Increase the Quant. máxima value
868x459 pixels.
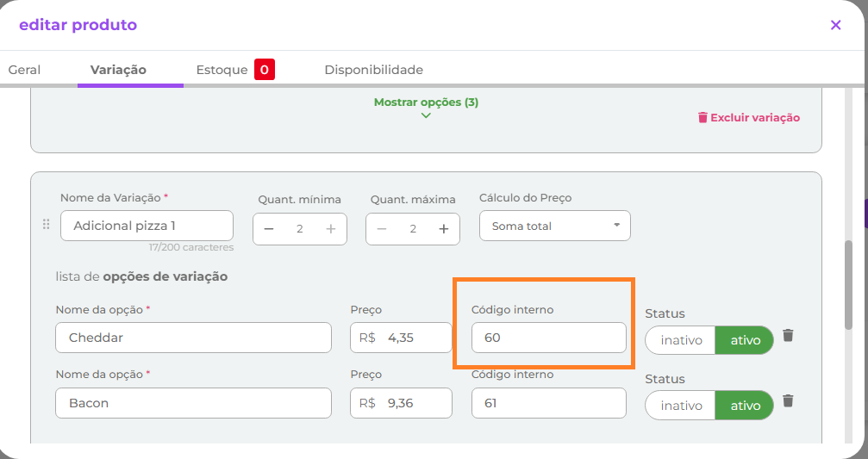[444, 229]
